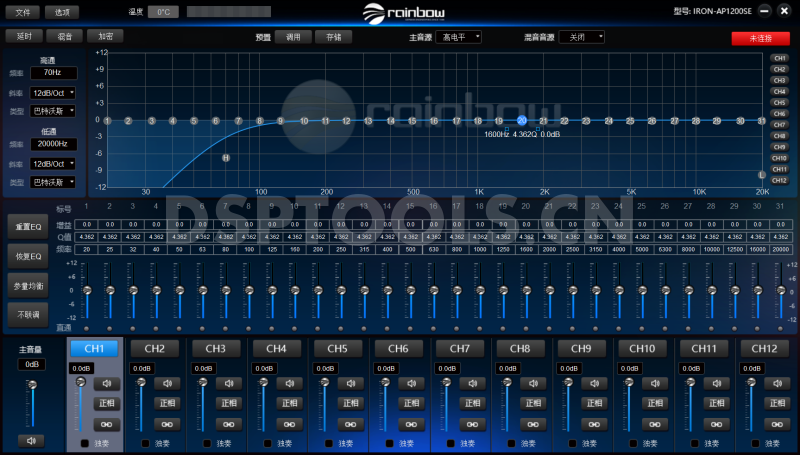The height and width of the screenshot is (455, 800).
Task: Mute the CH12 speaker icon
Action: 777,384
